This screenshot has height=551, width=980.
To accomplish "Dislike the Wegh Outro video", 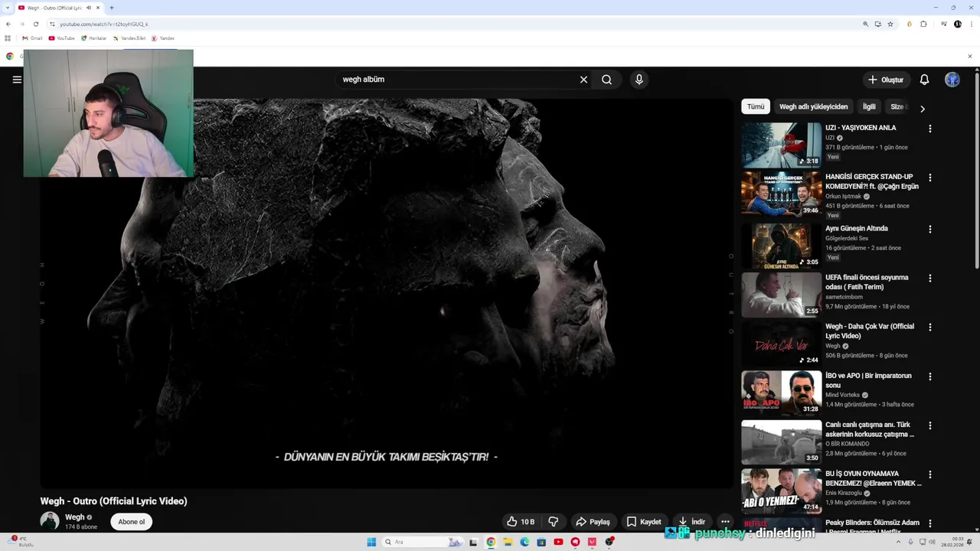I will pyautogui.click(x=553, y=522).
